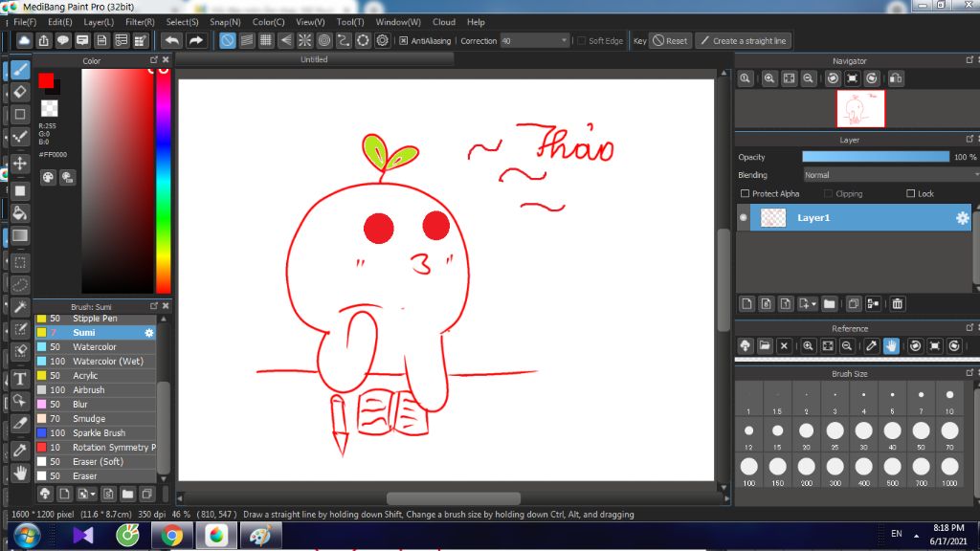This screenshot has height=551, width=980.
Task: Click the Reference panel open-file folder icon
Action: (x=765, y=345)
